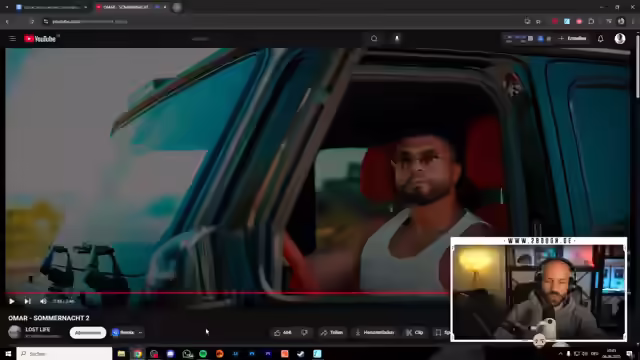Open the LOST LIFE channel name link
Screen dimensions: 640x360
38,329
